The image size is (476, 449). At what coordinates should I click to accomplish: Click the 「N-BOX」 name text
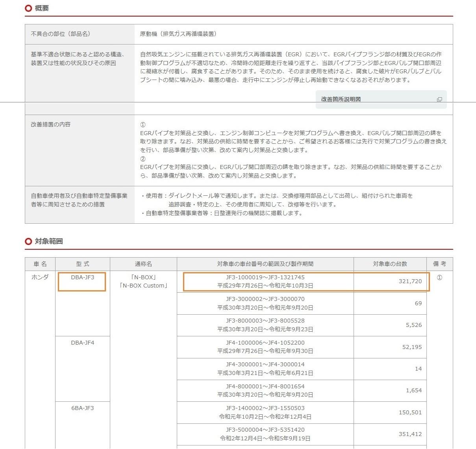(x=144, y=277)
